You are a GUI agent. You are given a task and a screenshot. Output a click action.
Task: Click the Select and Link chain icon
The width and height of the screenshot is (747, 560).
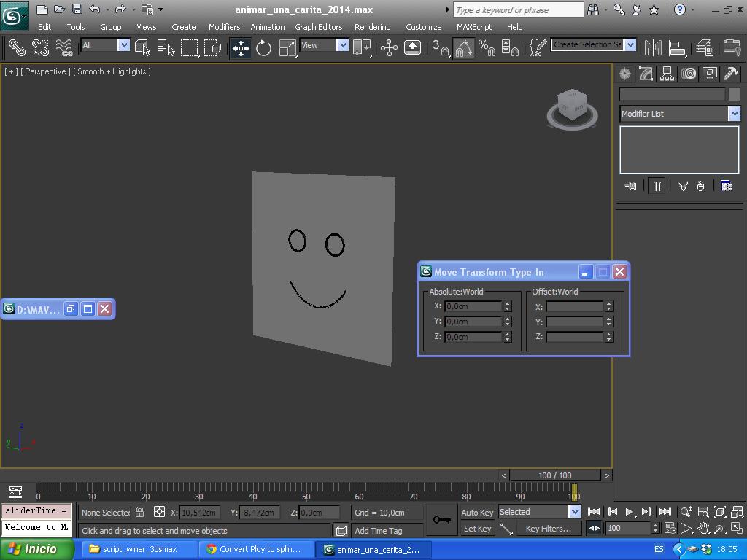pyautogui.click(x=16, y=48)
